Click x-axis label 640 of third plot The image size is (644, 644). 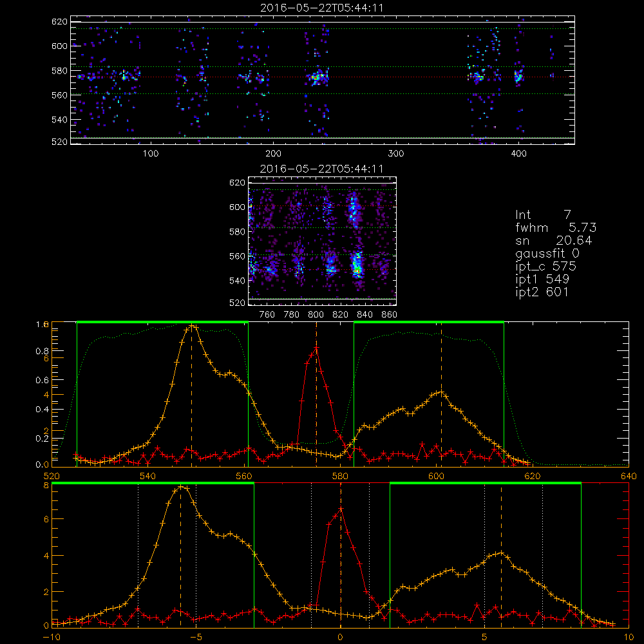click(x=629, y=476)
